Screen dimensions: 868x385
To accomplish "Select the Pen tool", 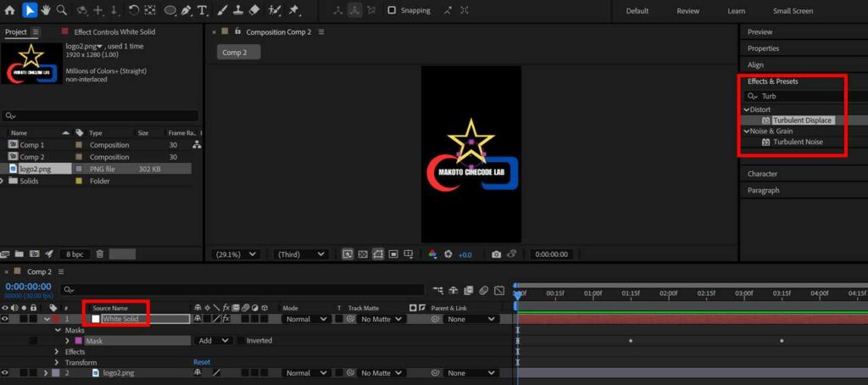I will tap(186, 10).
